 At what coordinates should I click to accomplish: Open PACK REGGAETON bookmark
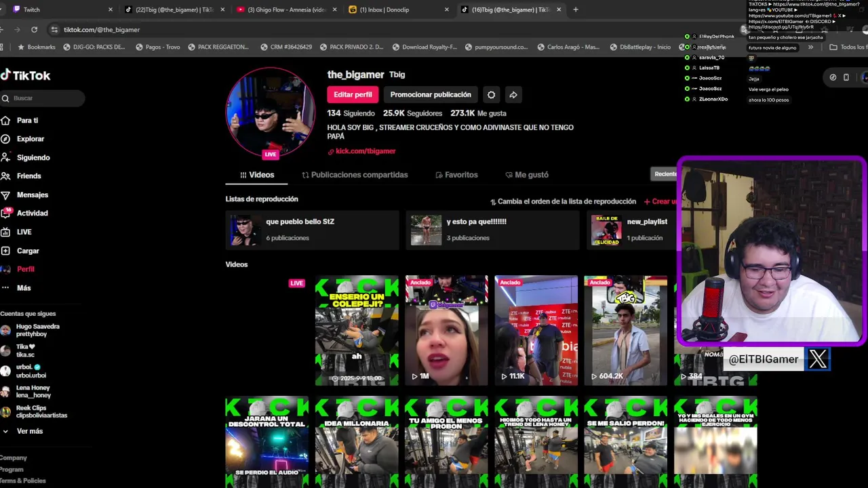pos(218,47)
